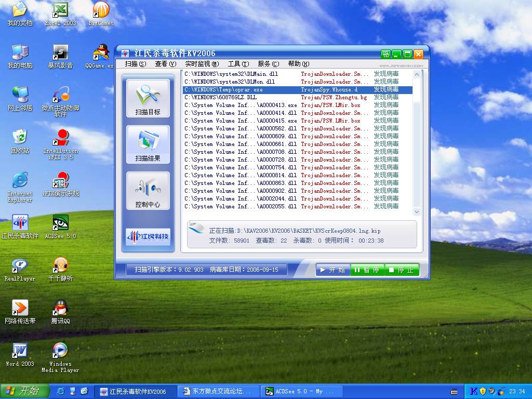Viewport: 532px width, 399px height.
Task: Select the 网络传送带 desktop icon
Action: (20, 312)
